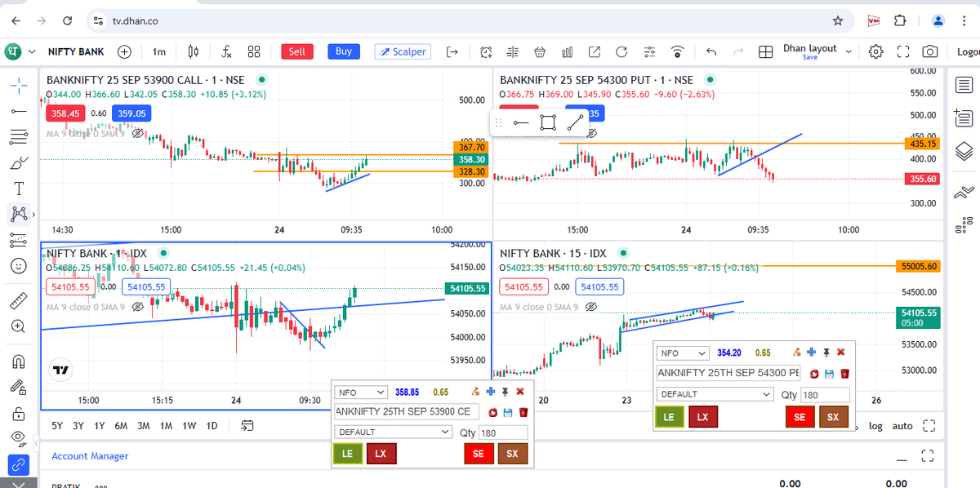Select the ruler measure tool
Viewport: 980px width, 488px height.
point(19,300)
